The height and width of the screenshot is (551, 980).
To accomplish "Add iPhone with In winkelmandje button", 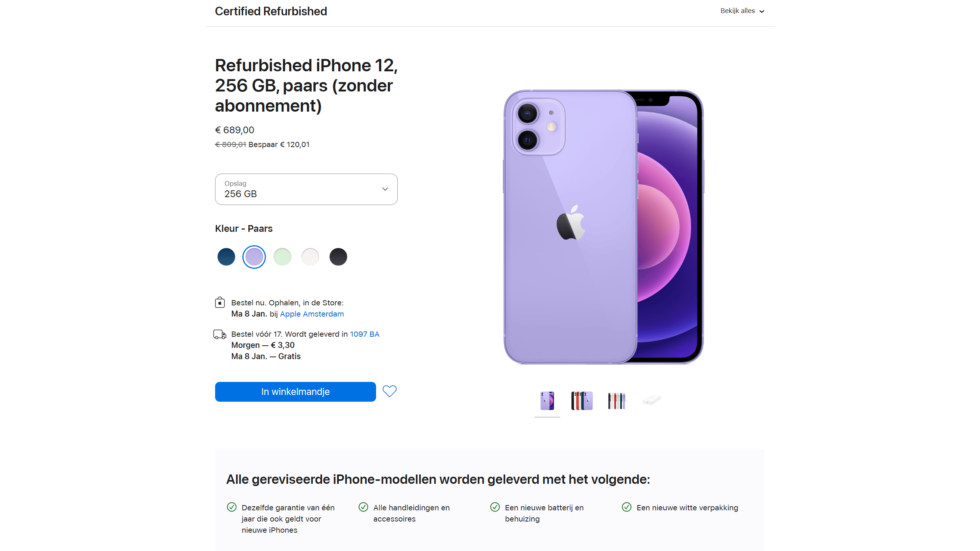I will 295,392.
